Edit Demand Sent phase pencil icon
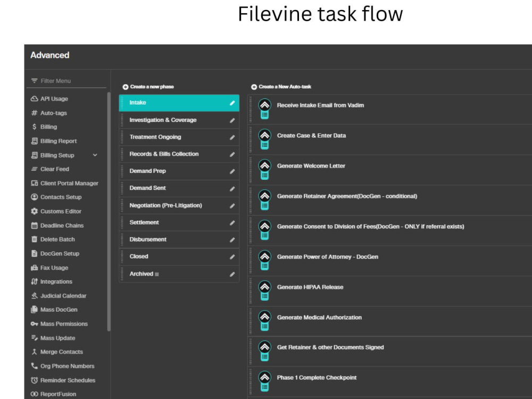Viewport: 532px width, 399px height. click(x=232, y=189)
